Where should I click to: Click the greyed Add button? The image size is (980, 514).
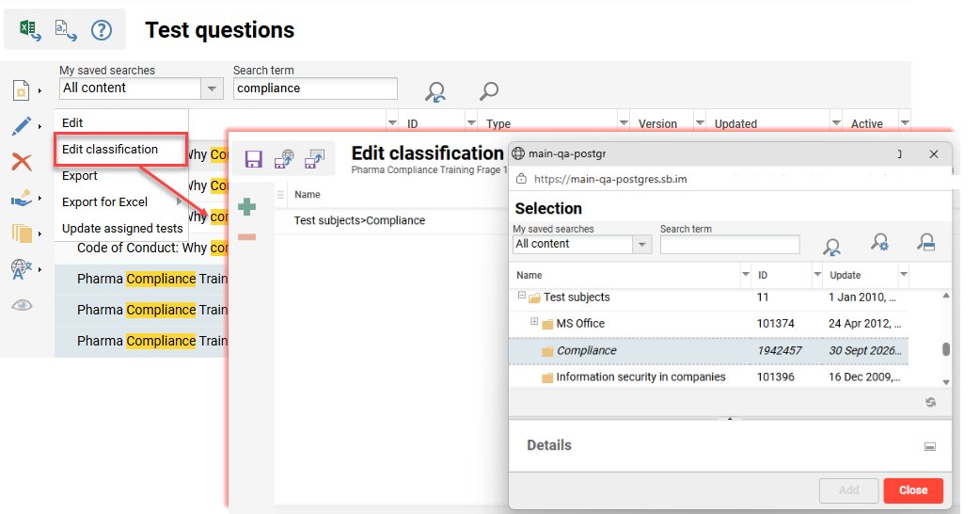tap(848, 490)
